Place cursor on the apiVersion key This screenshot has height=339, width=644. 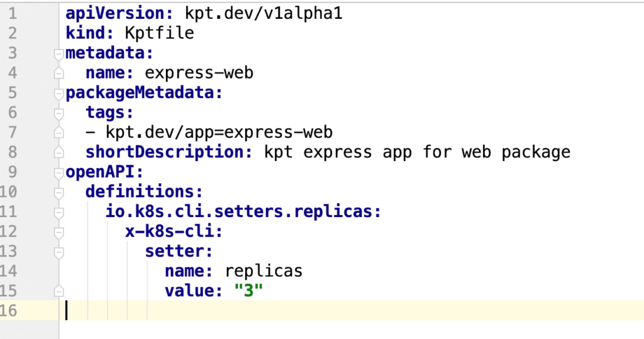pos(112,13)
